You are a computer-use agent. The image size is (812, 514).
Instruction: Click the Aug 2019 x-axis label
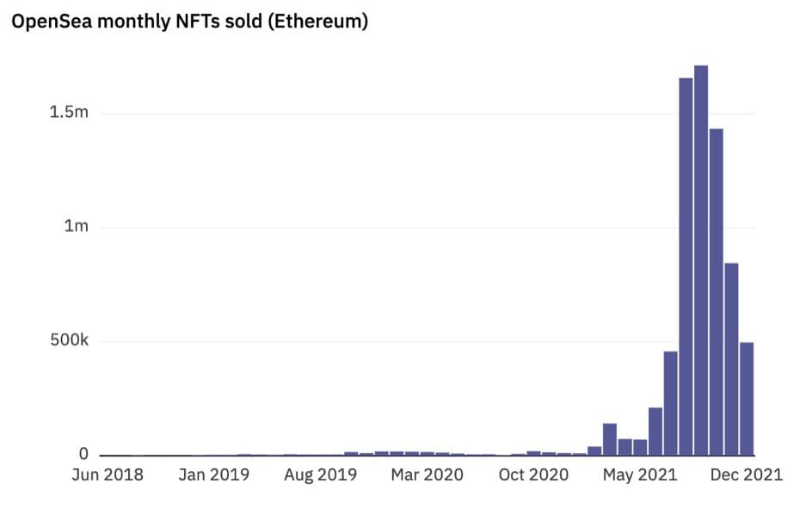click(320, 474)
